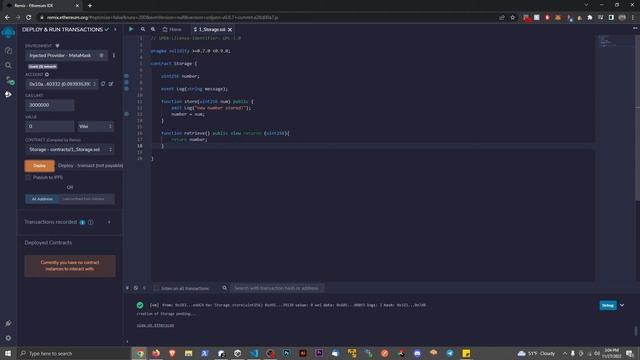The width and height of the screenshot is (640, 360).
Task: Open Firefox from the taskbar
Action: click(156, 353)
